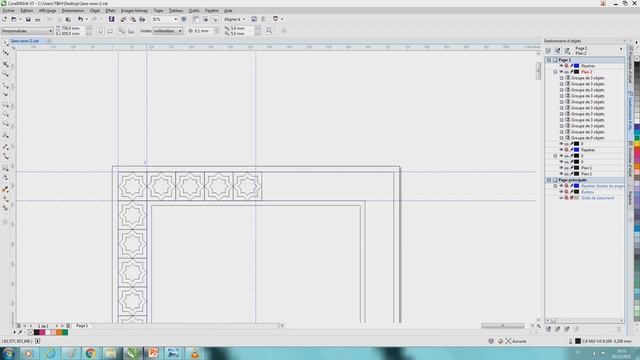Screen dimensions: 640x360
Task: Click the Undo arrow icon
Action: pyautogui.click(x=80, y=19)
